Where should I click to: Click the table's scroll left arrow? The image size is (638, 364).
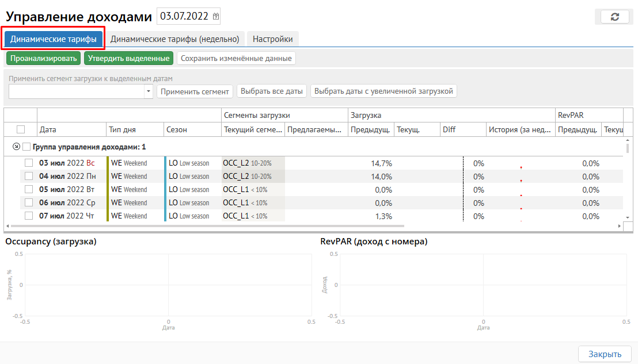coord(7,227)
